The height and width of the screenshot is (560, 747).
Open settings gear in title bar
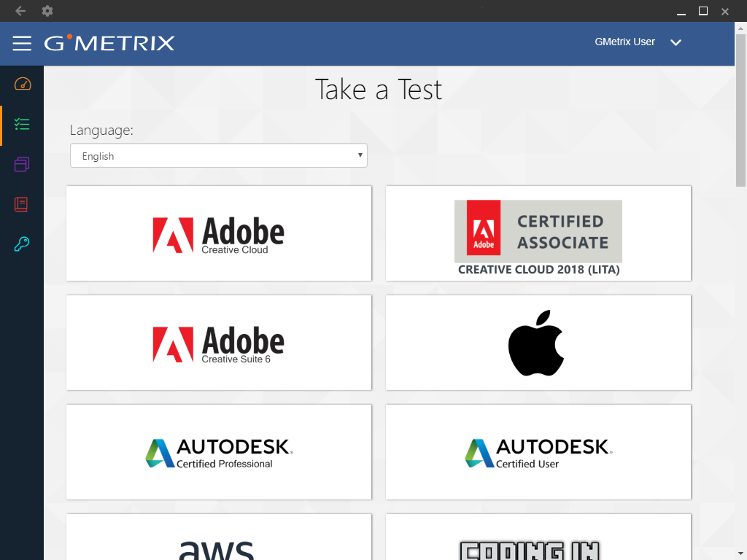[47, 11]
